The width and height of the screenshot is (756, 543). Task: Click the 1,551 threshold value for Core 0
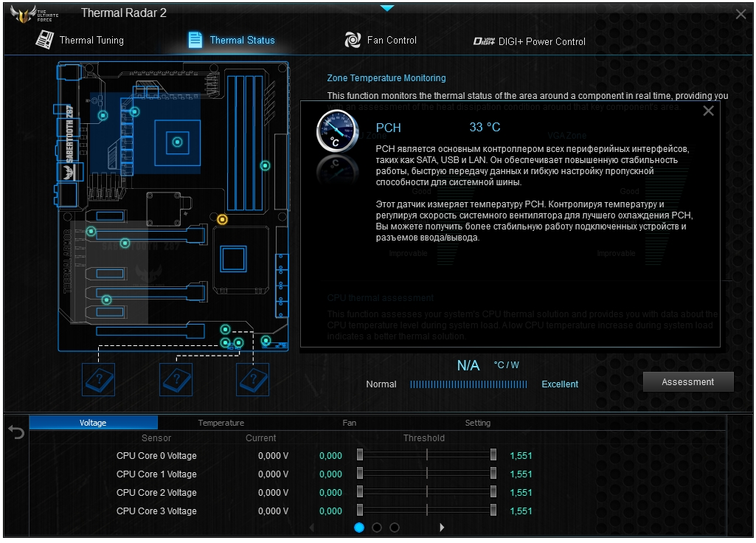click(521, 456)
